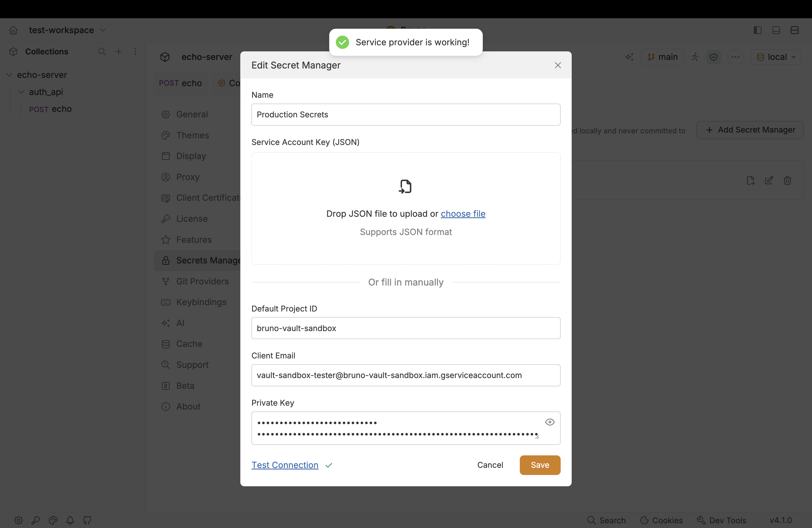Click the GitHub icon in status bar
The height and width of the screenshot is (528, 812).
(87, 520)
